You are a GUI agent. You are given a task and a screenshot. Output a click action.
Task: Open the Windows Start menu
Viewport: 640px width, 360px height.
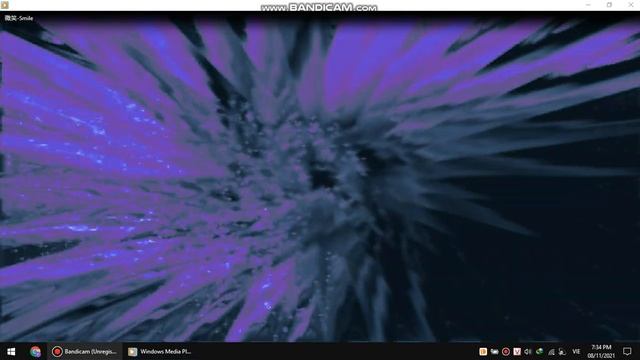(11, 351)
